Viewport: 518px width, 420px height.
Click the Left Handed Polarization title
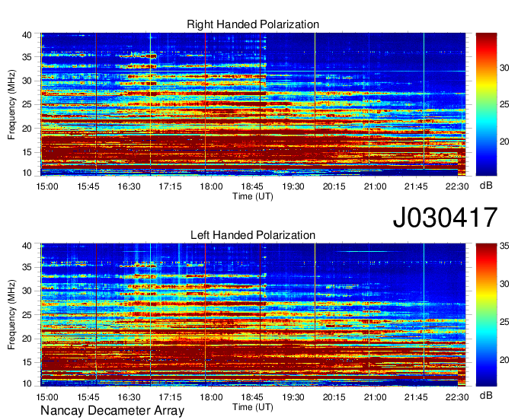pyautogui.click(x=253, y=235)
